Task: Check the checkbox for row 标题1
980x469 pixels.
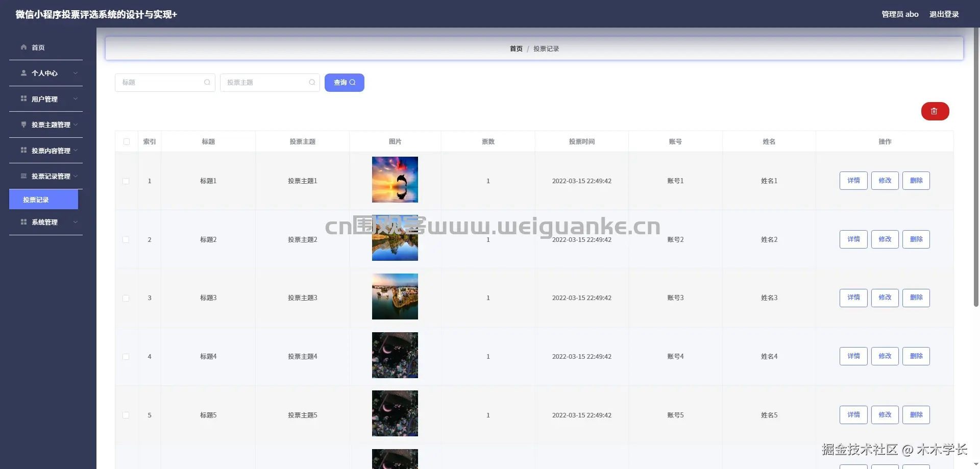Action: [126, 181]
